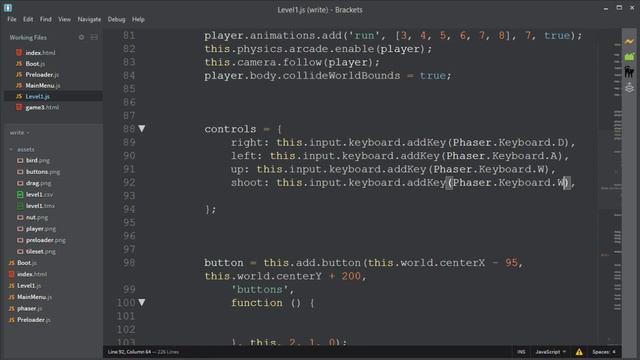Click the JS icon beside MainMenu.js in Working Files
Image resolution: width=640 pixels, height=360 pixels.
[x=19, y=85]
